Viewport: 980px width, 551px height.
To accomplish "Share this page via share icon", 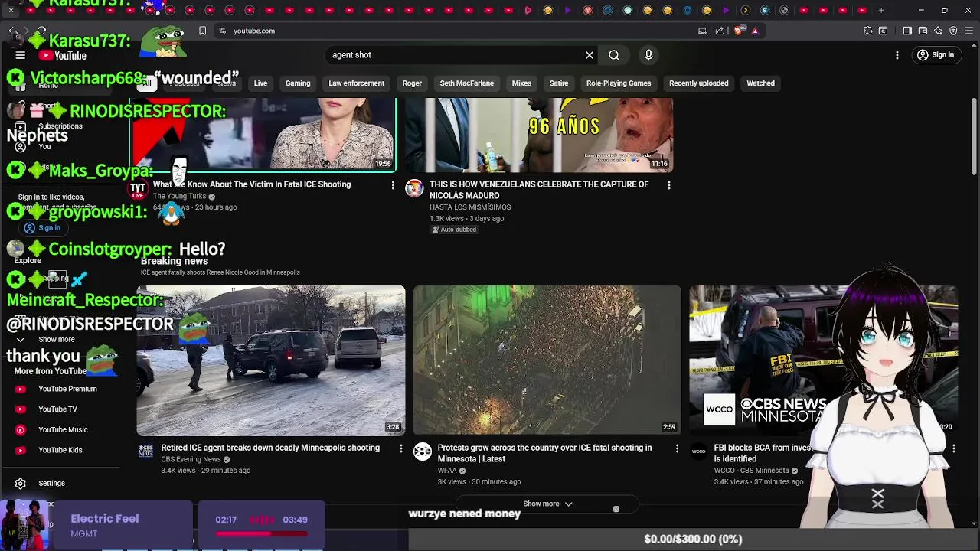I will tap(720, 31).
